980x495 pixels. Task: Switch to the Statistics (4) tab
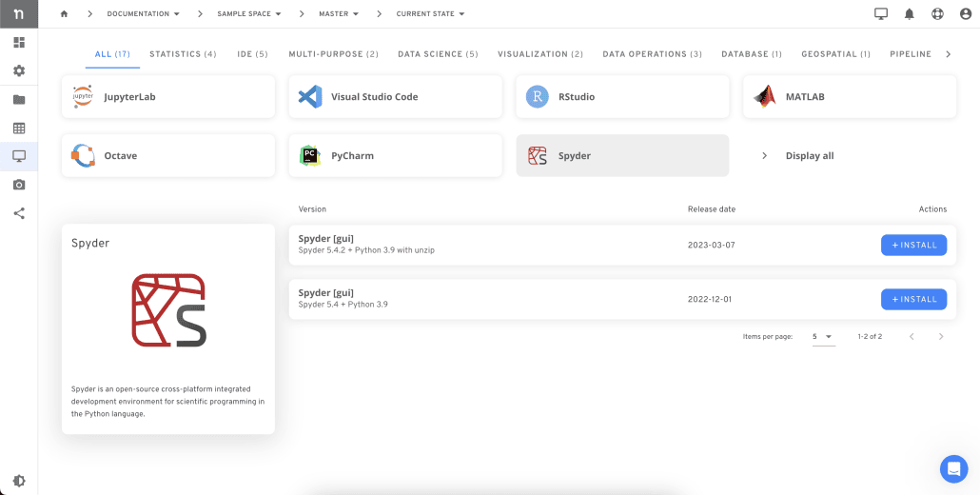pyautogui.click(x=183, y=54)
